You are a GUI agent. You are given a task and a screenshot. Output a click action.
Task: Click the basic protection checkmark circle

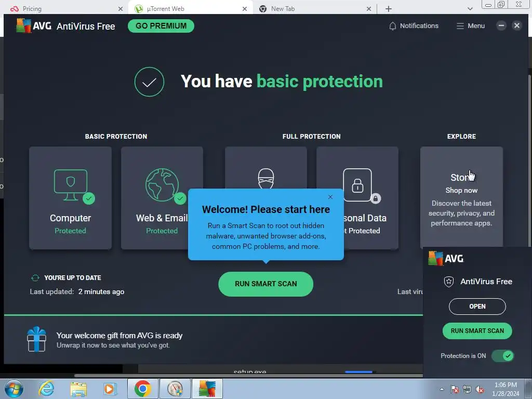click(x=149, y=82)
